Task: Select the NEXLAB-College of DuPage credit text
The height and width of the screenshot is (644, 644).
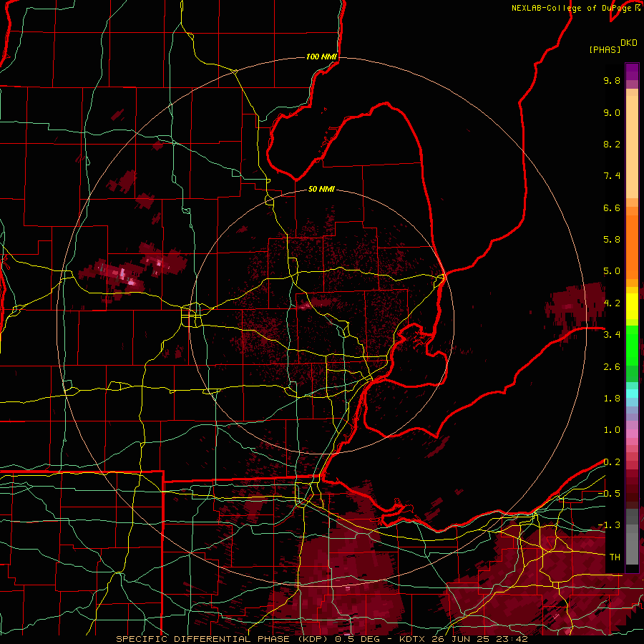Action: pyautogui.click(x=573, y=8)
